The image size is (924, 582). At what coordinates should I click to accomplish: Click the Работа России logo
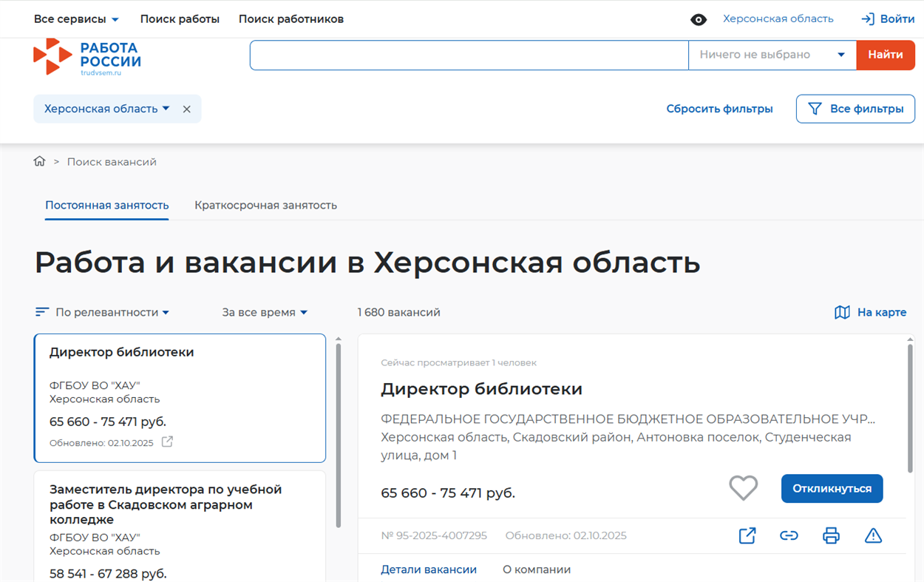87,57
